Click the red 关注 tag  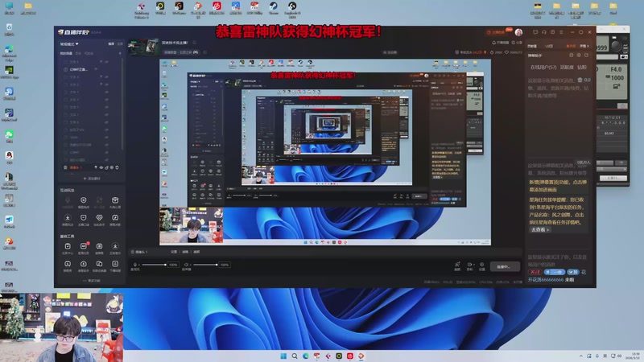(x=535, y=272)
